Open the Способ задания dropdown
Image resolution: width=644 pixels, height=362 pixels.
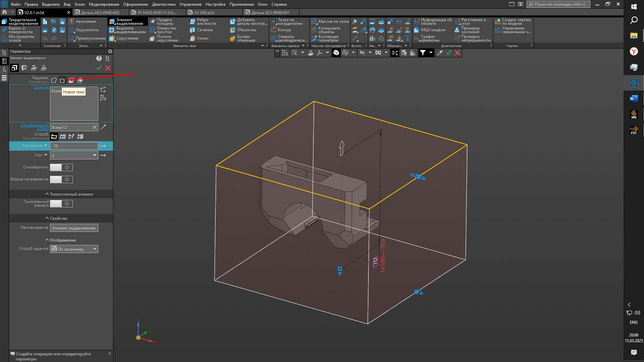(74, 249)
